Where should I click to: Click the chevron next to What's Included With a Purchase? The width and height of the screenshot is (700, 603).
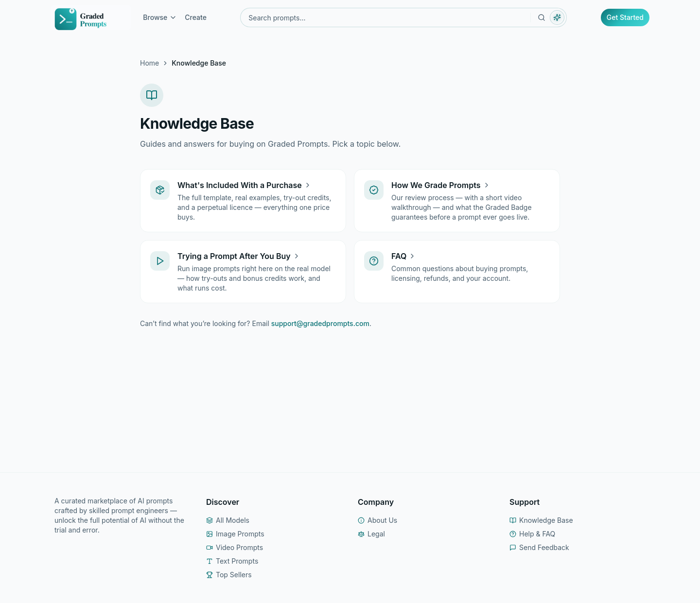click(x=308, y=185)
